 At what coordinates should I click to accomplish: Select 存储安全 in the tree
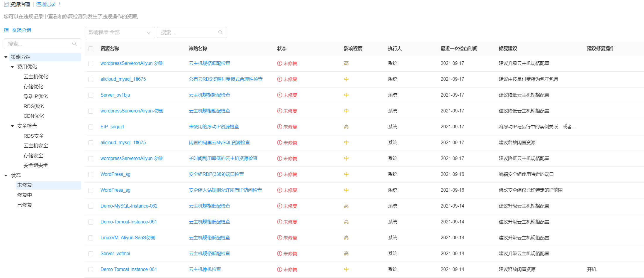(33, 156)
